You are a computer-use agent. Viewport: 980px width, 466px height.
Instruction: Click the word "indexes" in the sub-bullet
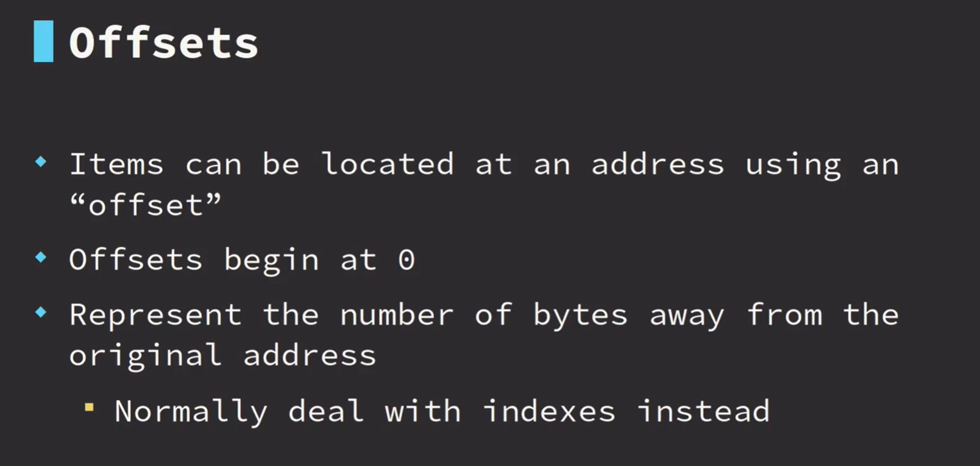549,411
